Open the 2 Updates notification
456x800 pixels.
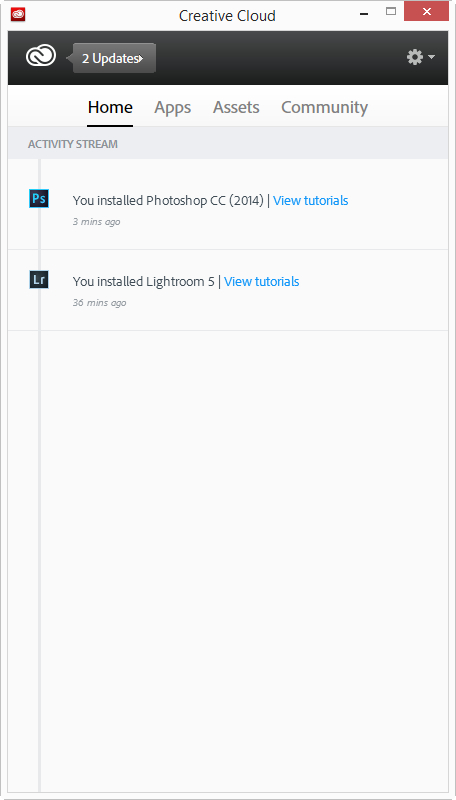point(114,58)
